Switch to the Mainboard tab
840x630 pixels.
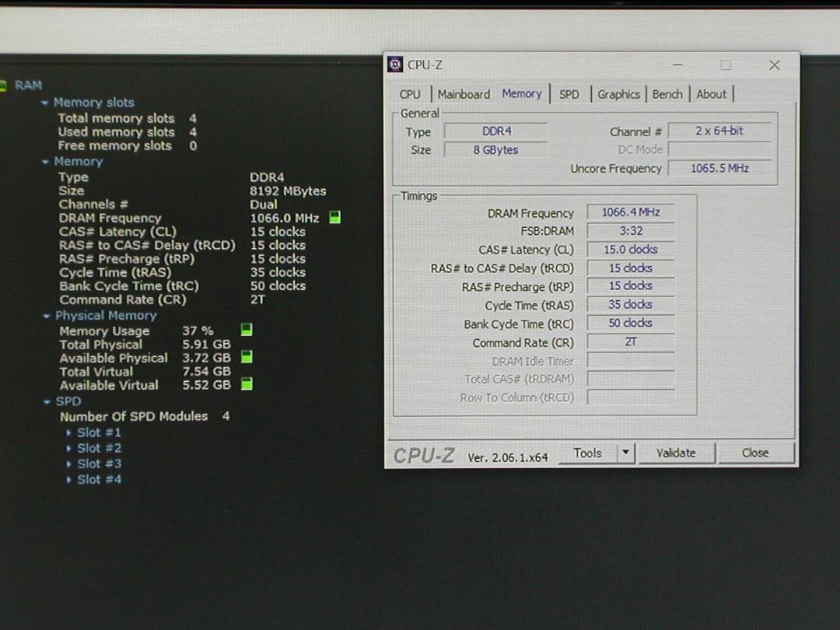point(464,94)
